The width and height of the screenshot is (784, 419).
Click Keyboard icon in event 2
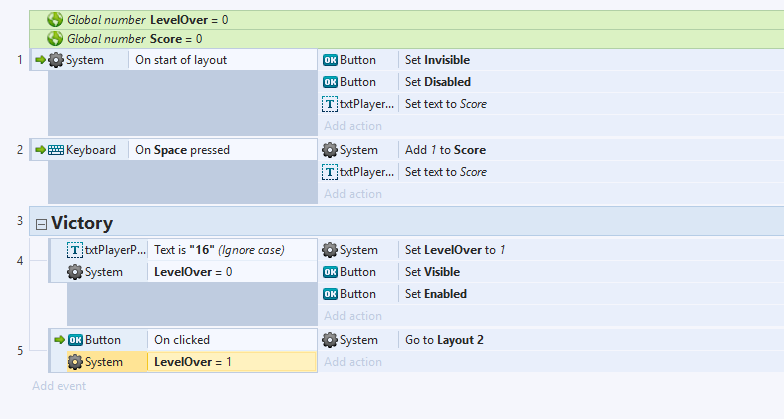pos(56,150)
